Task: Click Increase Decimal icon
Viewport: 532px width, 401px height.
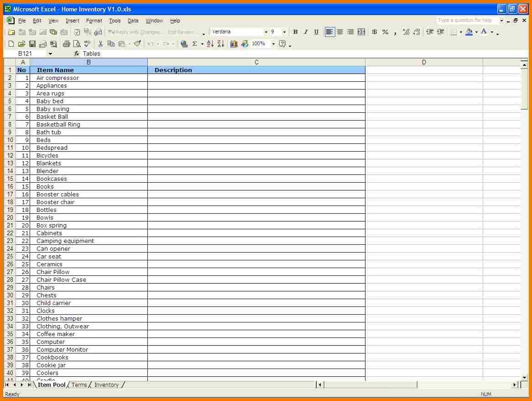Action: (x=406, y=32)
